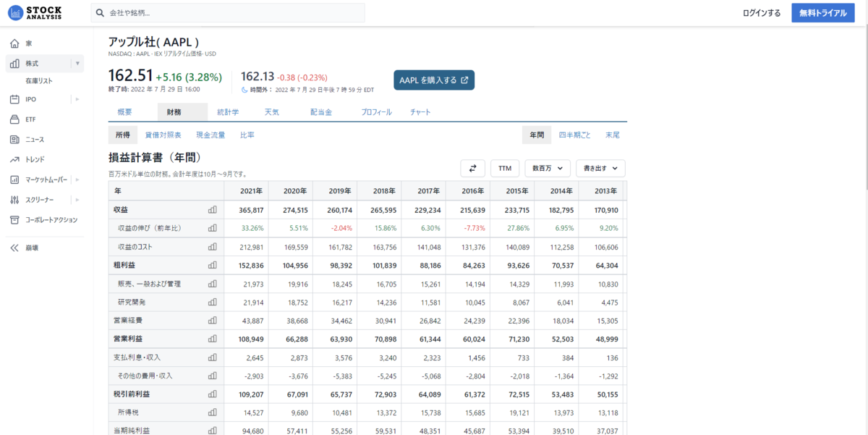Expand スクリーナー submenu arrow
The height and width of the screenshot is (435, 868).
tap(77, 200)
